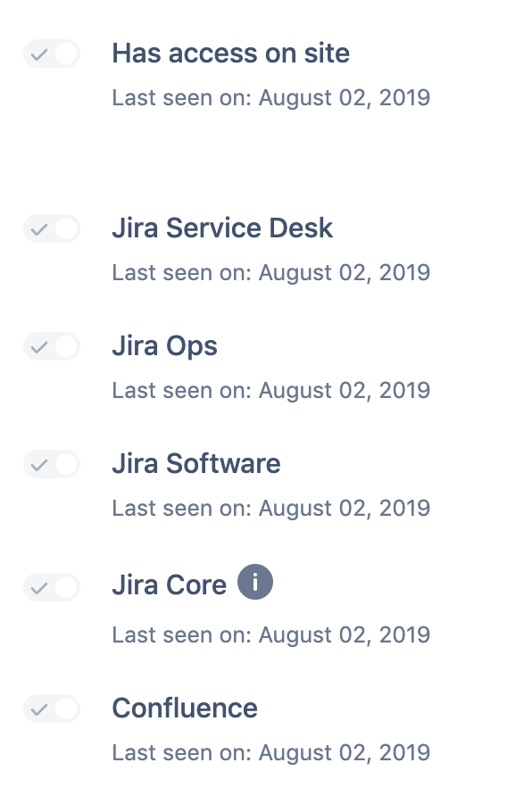Click last seen date under Confluence
Image resolution: width=532 pixels, height=796 pixels.
point(270,752)
